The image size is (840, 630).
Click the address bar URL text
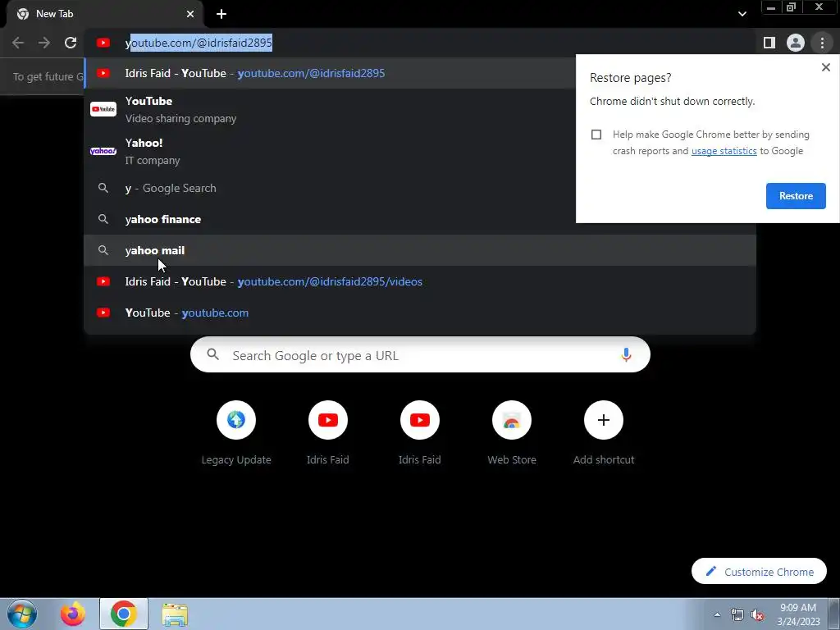point(199,43)
